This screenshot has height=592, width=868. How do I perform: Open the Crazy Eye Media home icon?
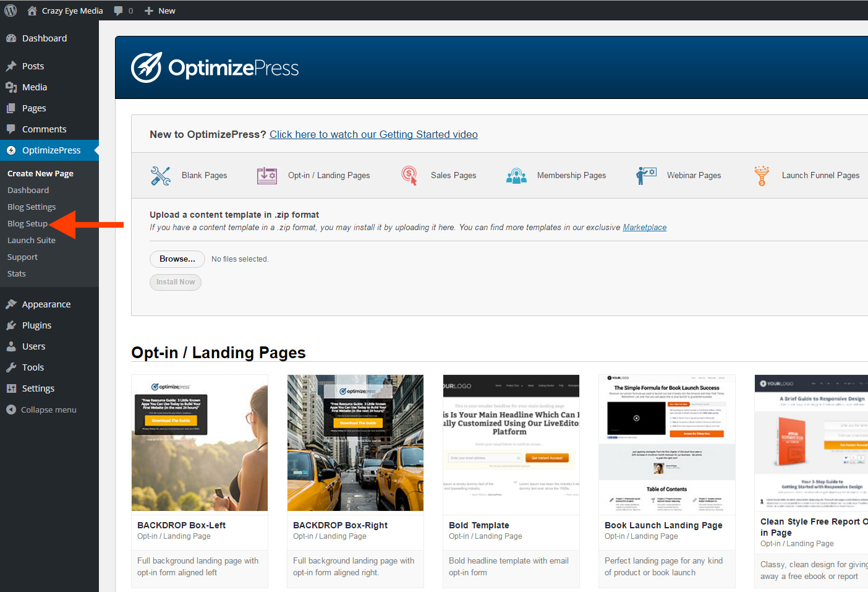pyautogui.click(x=32, y=11)
